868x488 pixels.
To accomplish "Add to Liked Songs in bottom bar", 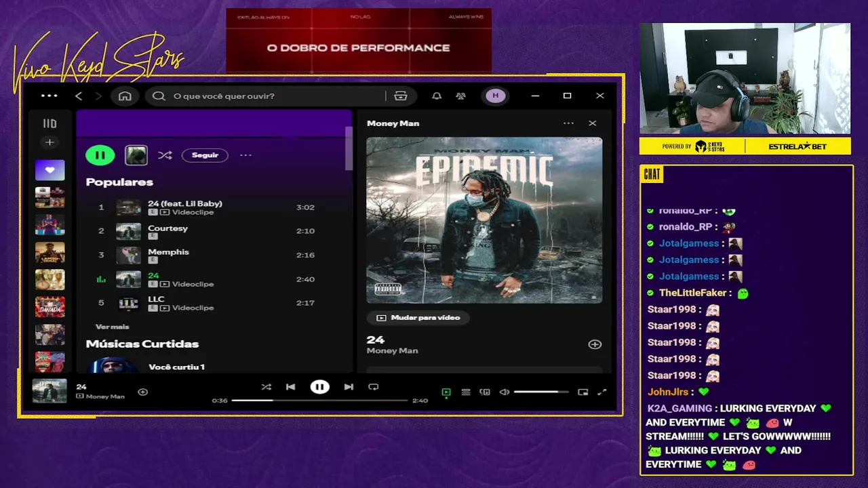I will 142,392.
